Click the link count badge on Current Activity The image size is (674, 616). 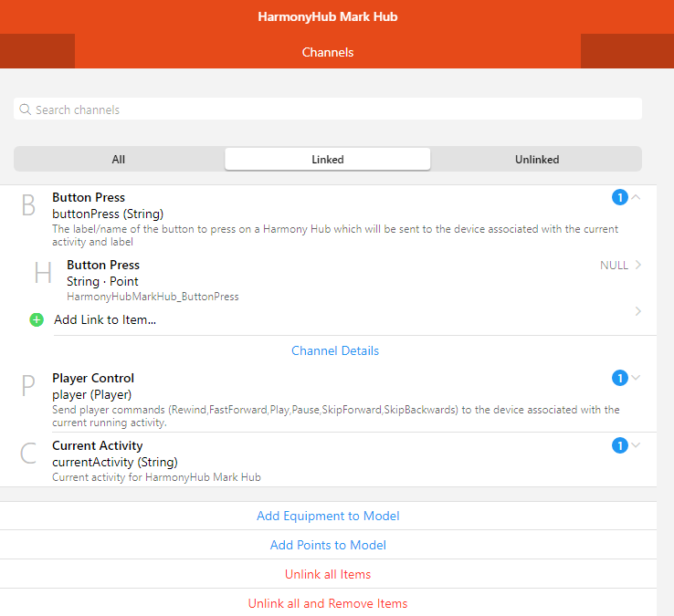619,445
